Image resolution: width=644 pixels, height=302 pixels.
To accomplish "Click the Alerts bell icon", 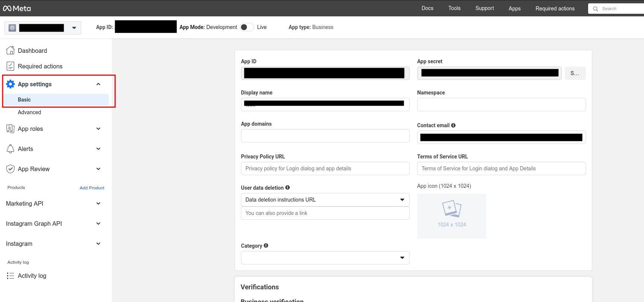I will pyautogui.click(x=10, y=149).
